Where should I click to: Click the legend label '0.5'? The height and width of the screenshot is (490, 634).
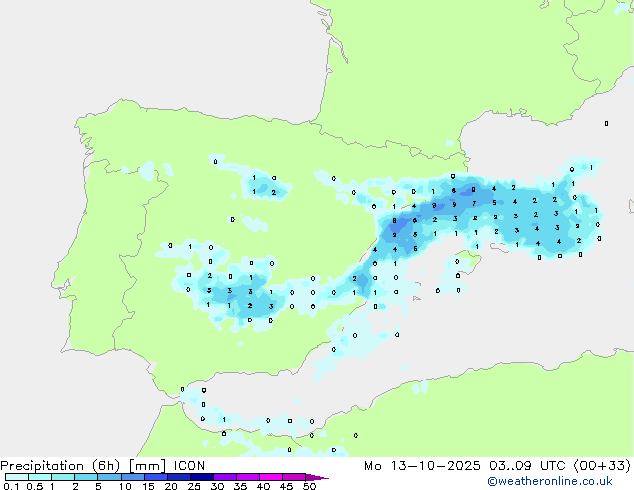coord(35,486)
